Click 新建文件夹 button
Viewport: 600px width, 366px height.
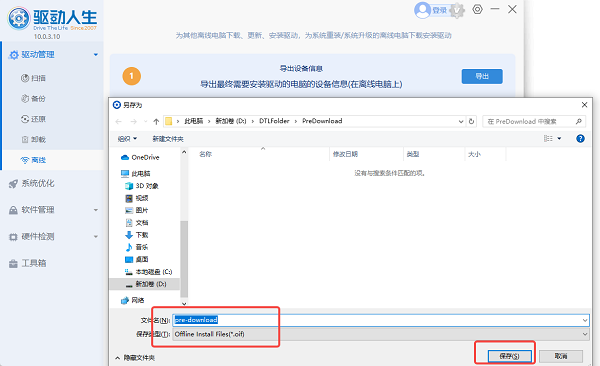(x=168, y=139)
